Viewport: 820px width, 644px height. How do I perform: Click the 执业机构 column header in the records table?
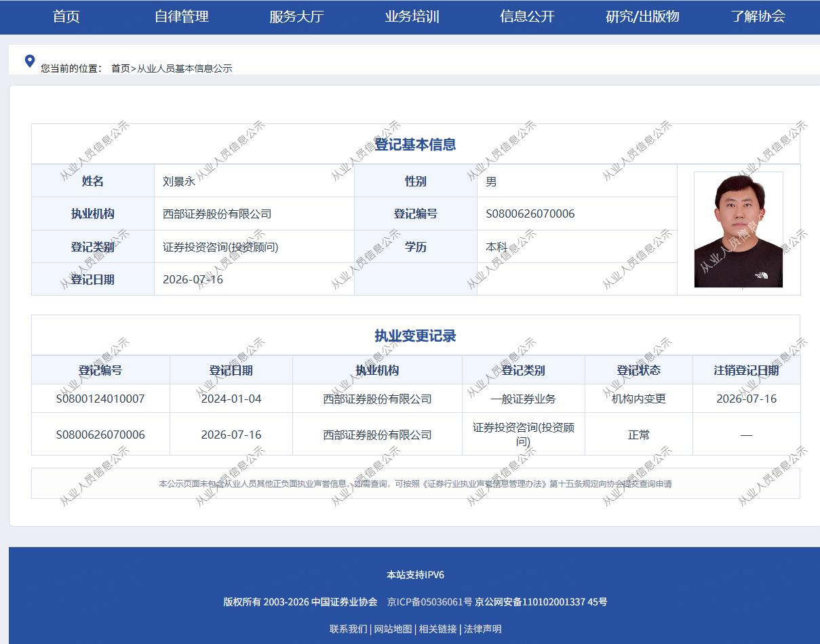(x=378, y=370)
